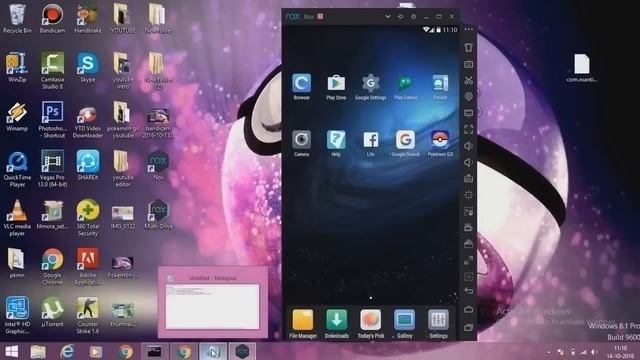Open Settings in the Nox dock
The image size is (640, 360).
click(438, 324)
